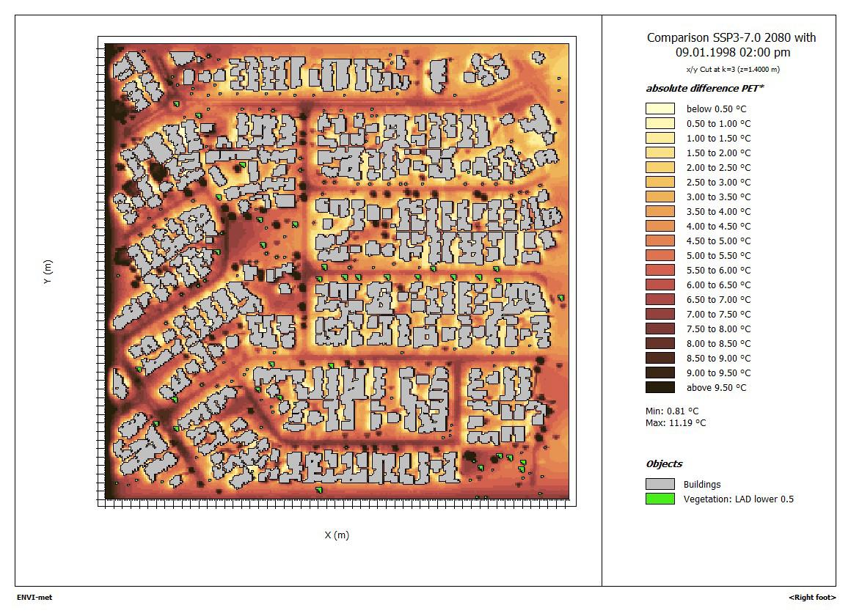The width and height of the screenshot is (851, 616).
Task: Click the 'Max: 11.19 °C' value
Action: point(676,423)
